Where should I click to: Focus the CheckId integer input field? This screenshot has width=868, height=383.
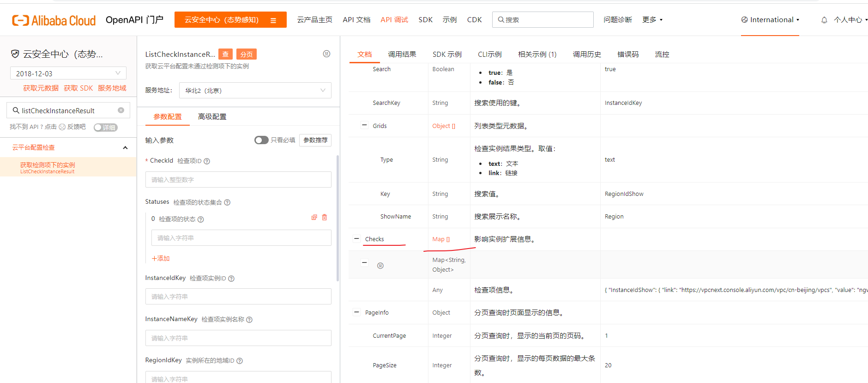click(238, 180)
